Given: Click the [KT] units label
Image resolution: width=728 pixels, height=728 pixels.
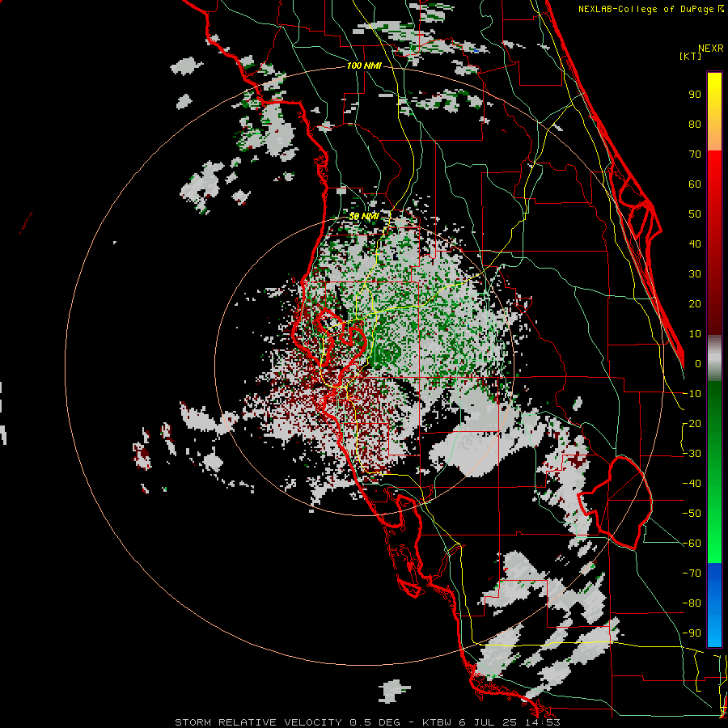Looking at the screenshot, I should coord(691,56).
